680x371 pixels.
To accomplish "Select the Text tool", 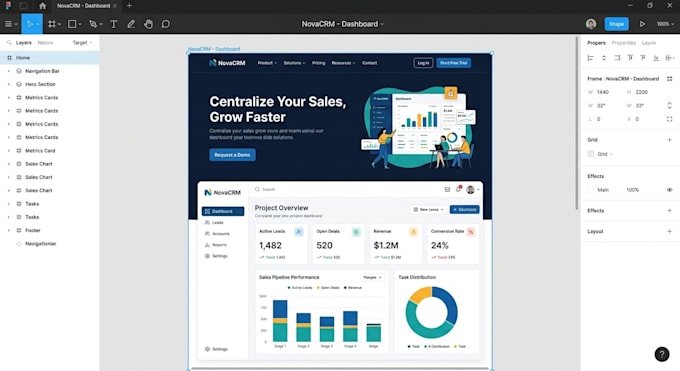I will coord(114,24).
